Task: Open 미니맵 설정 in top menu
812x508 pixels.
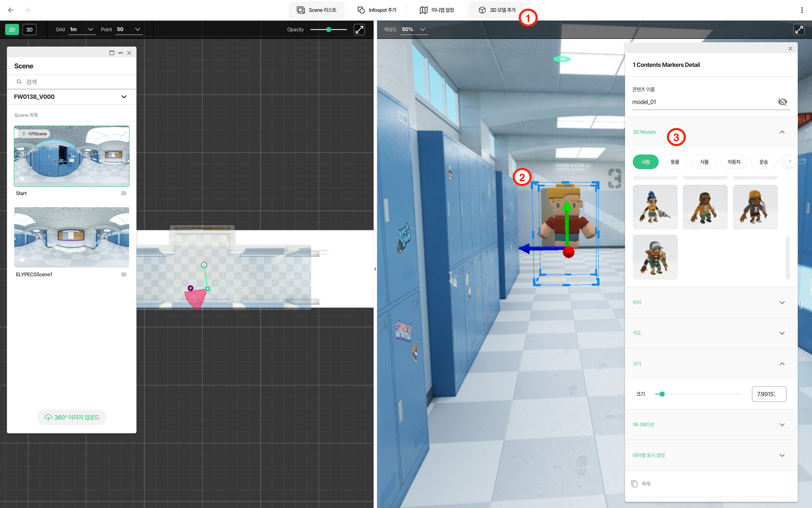Action: [x=437, y=10]
